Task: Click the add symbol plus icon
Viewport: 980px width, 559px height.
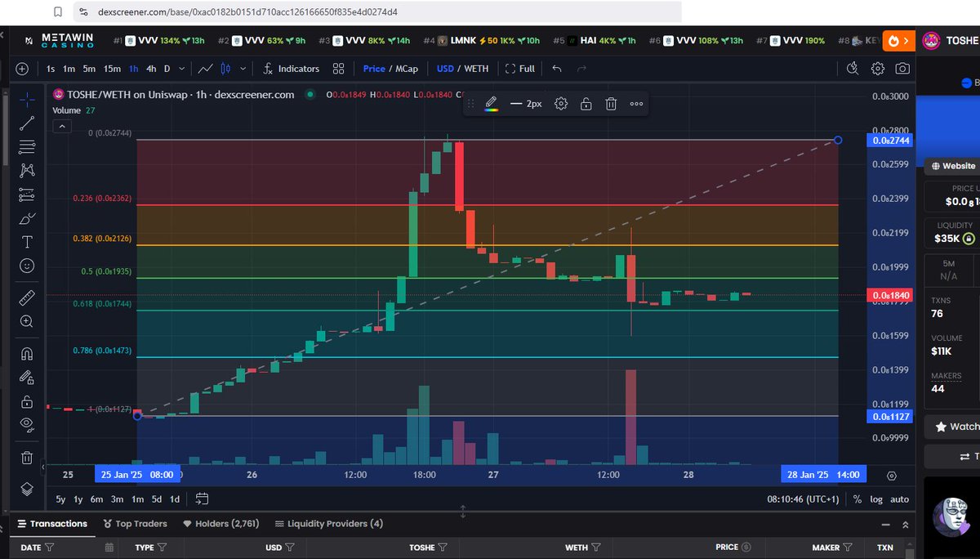Action: point(22,69)
